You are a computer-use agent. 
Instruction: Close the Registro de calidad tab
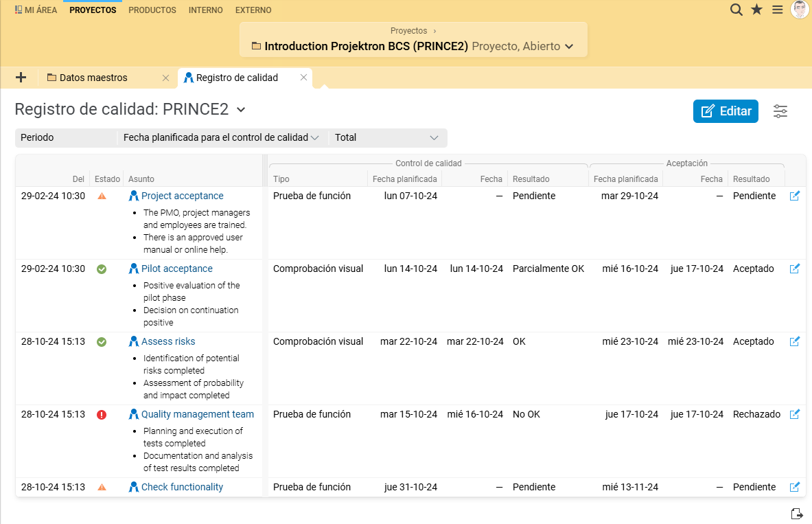click(x=303, y=77)
